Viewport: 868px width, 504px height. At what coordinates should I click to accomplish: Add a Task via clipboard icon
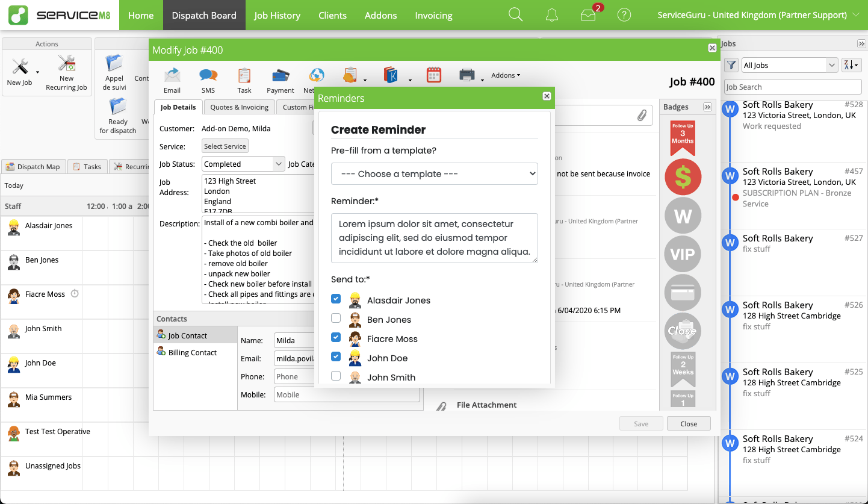pos(244,75)
